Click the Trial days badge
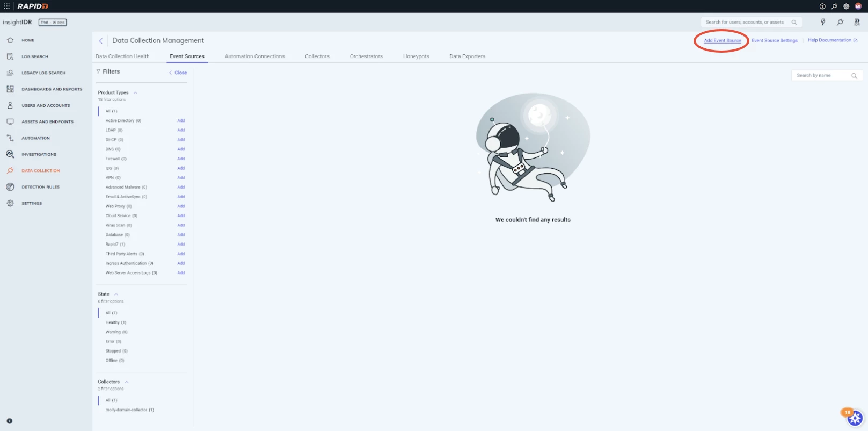 (x=53, y=22)
